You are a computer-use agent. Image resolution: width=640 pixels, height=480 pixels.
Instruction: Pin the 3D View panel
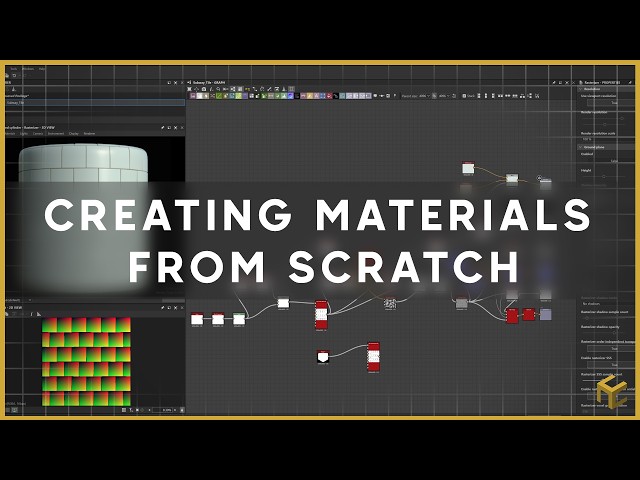click(162, 128)
